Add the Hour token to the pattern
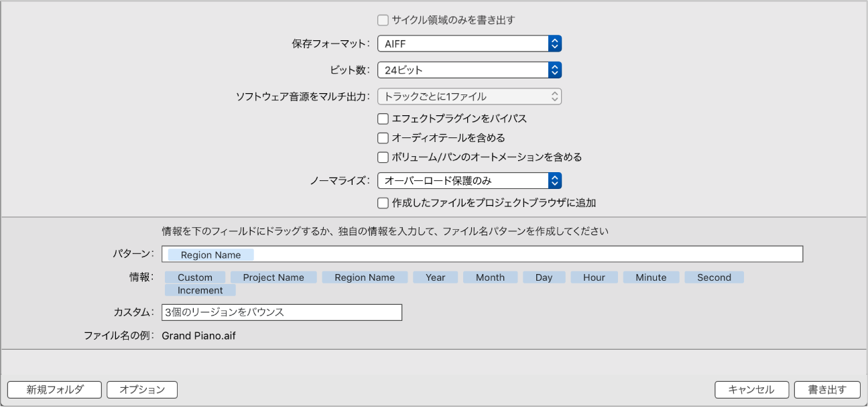The image size is (868, 408). click(593, 277)
